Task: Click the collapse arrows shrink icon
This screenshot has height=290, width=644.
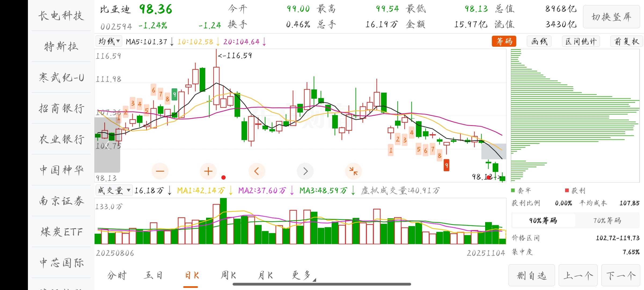Action: click(x=353, y=171)
